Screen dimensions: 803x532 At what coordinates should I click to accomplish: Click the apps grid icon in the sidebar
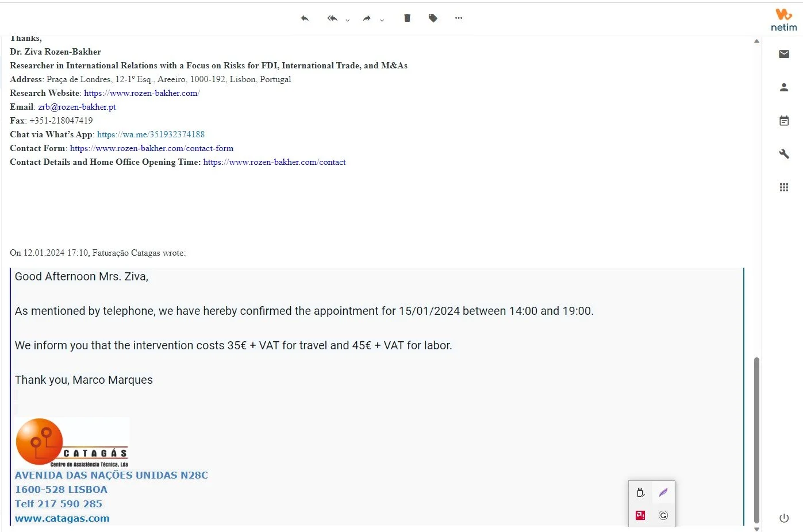coord(784,187)
